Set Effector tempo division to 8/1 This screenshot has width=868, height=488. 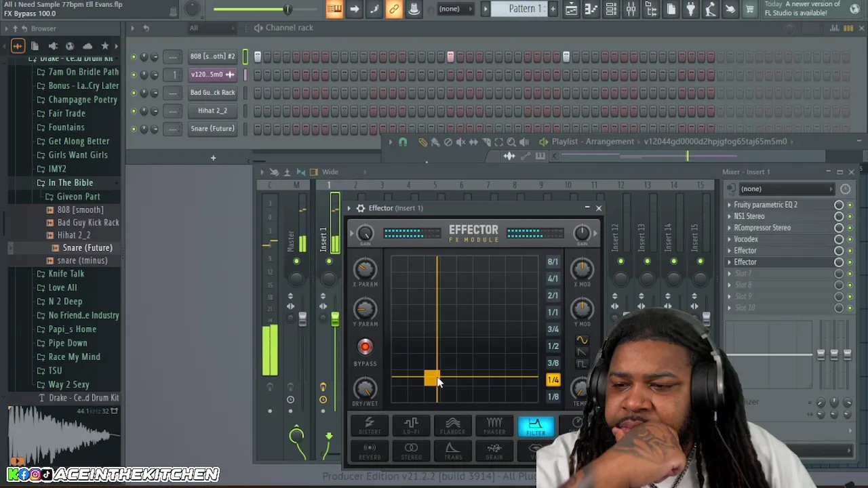(x=553, y=262)
